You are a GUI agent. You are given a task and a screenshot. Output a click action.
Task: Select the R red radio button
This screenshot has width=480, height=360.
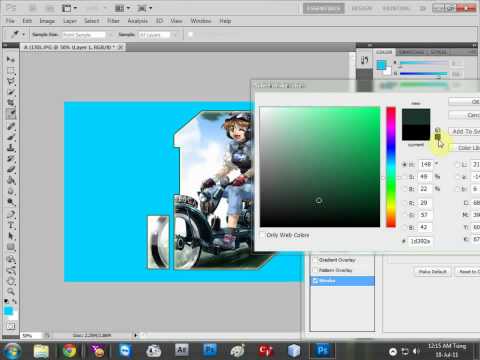click(x=405, y=203)
